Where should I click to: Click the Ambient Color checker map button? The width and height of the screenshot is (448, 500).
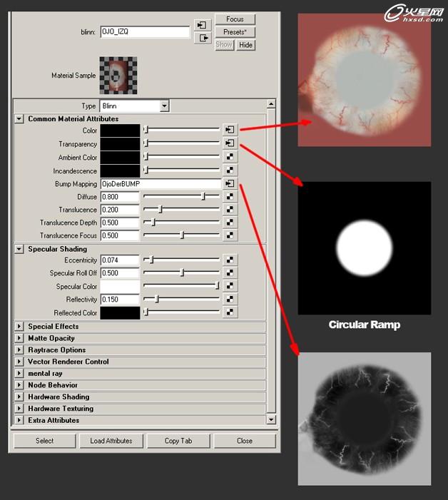click(x=230, y=157)
